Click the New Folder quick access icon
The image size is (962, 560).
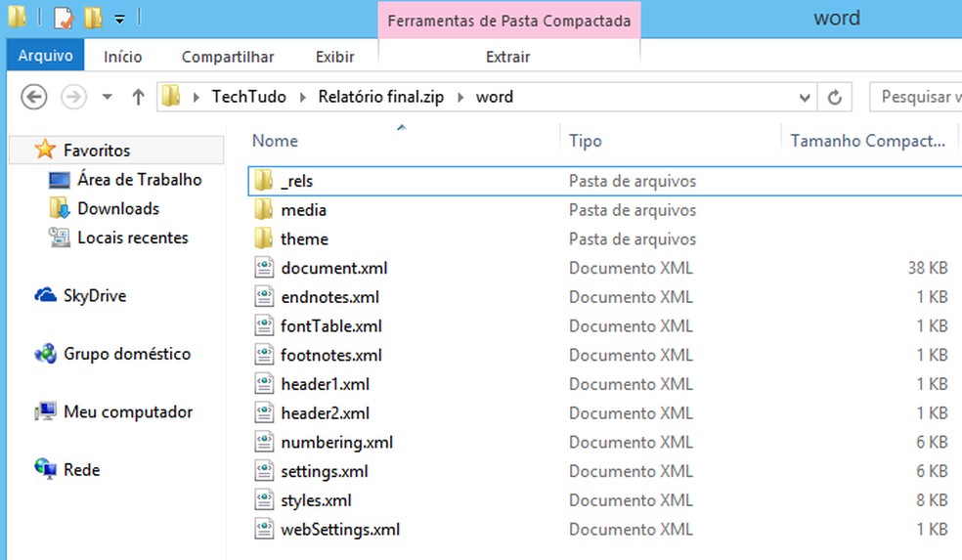click(x=93, y=18)
